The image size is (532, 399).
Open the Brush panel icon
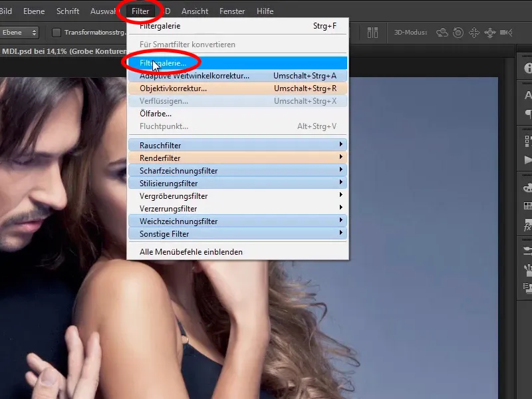click(x=528, y=270)
